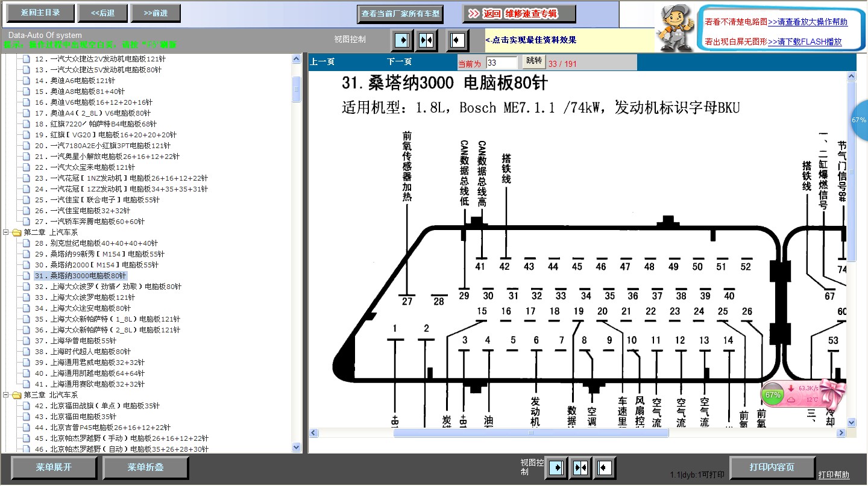
Task: Click the 返回 维修速查专辑 button
Action: click(x=520, y=13)
